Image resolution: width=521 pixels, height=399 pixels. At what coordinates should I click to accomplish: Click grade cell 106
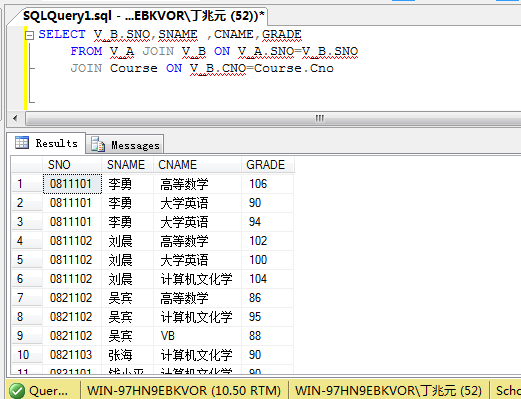267,184
